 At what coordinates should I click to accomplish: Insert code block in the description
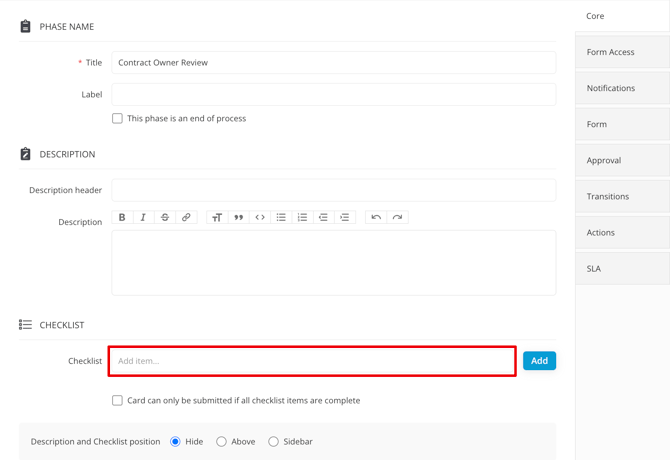[x=260, y=217]
